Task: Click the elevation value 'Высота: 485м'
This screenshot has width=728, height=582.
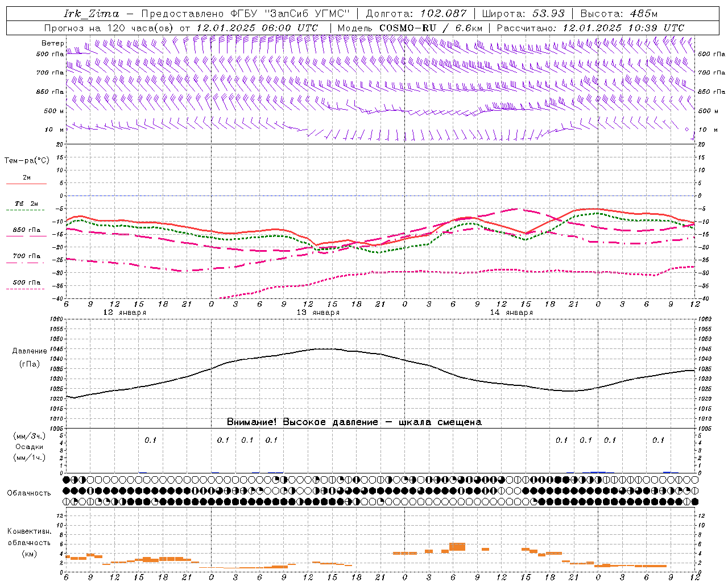Action: 619,14
